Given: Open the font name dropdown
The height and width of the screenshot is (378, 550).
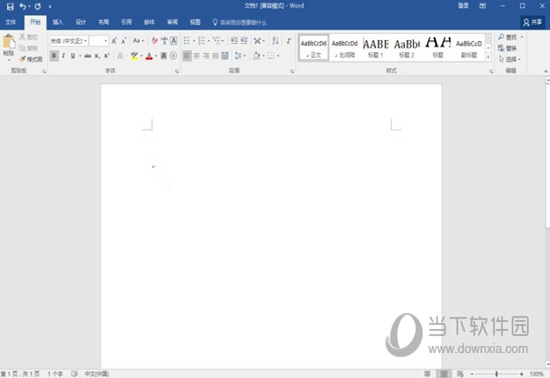Looking at the screenshot, I should pos(85,41).
